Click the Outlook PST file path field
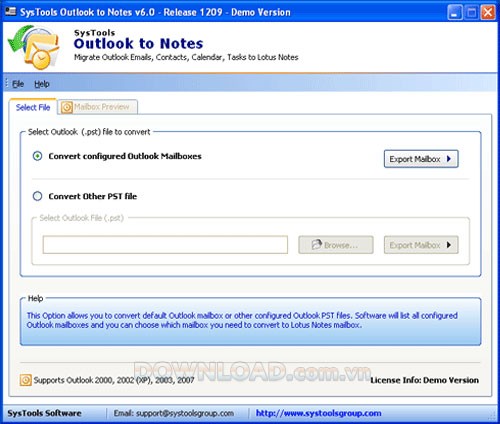Screen dimensions: 500x424 coord(165,245)
